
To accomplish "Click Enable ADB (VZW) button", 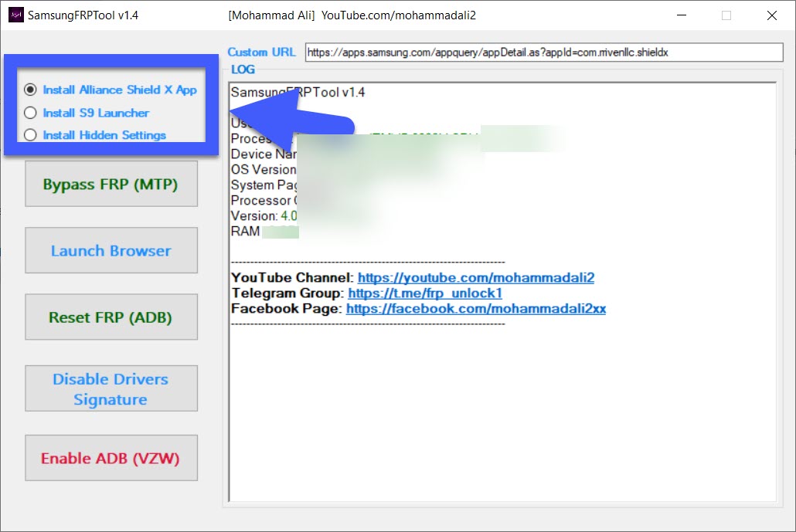I will [111, 458].
